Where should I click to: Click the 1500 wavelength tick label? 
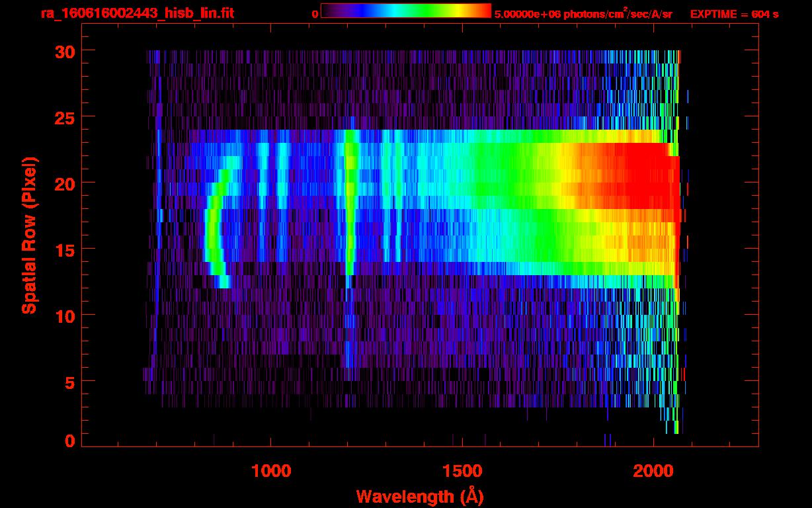(462, 470)
